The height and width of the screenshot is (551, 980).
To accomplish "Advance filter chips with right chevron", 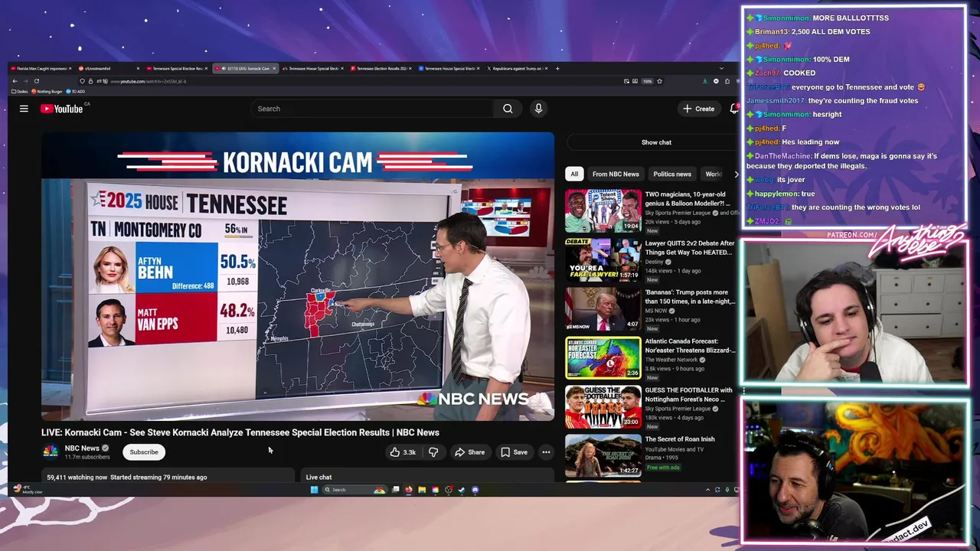I will [x=736, y=174].
